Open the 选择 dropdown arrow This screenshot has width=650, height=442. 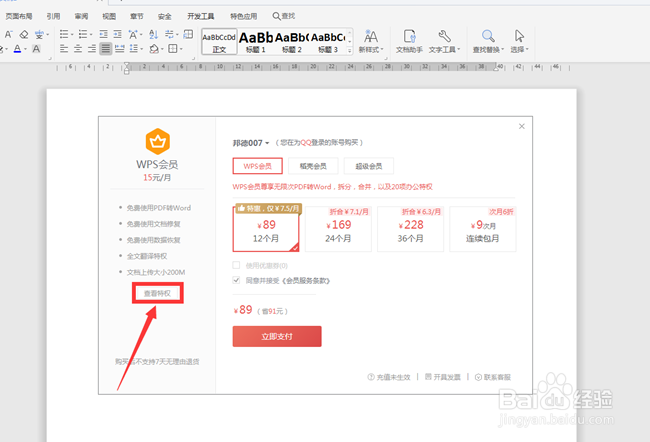click(527, 50)
